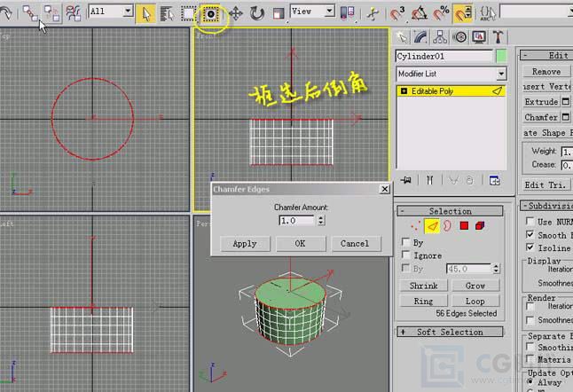This screenshot has height=392, width=573.
Task: Click the Cylinder01 object name field
Action: [443, 56]
